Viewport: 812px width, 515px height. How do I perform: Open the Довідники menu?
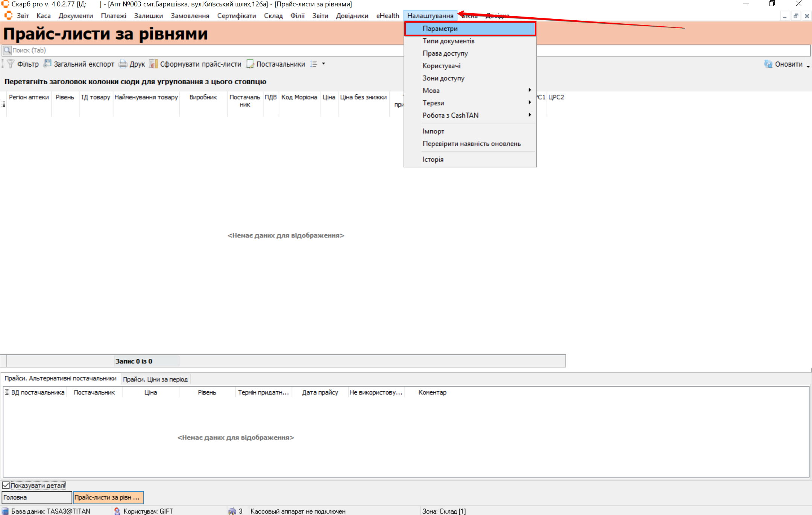(352, 16)
